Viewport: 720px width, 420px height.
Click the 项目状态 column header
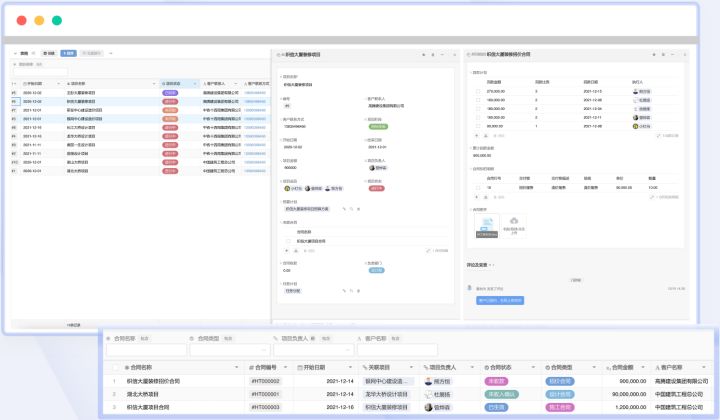click(x=172, y=83)
